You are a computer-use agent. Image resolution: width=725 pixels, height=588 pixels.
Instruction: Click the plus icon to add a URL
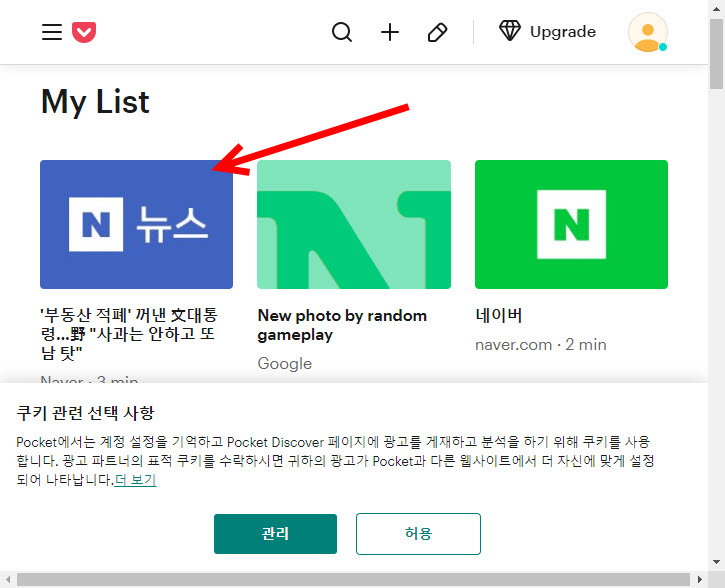pyautogui.click(x=390, y=32)
